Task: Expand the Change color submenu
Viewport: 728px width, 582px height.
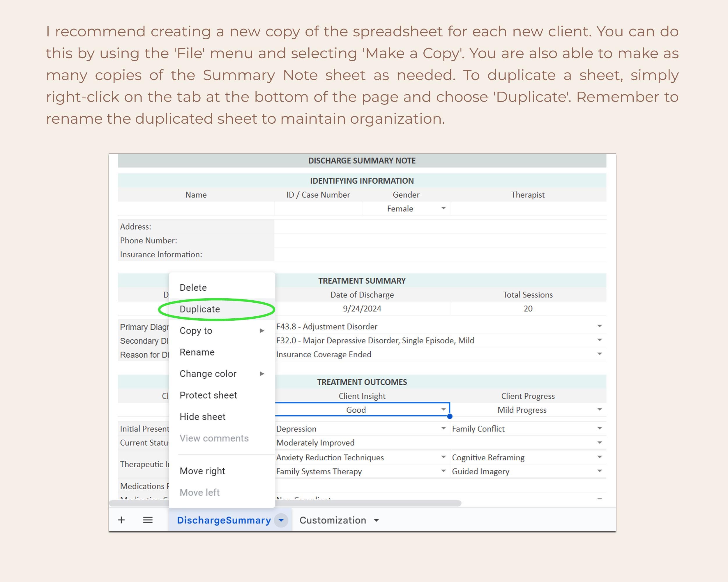Action: (262, 373)
